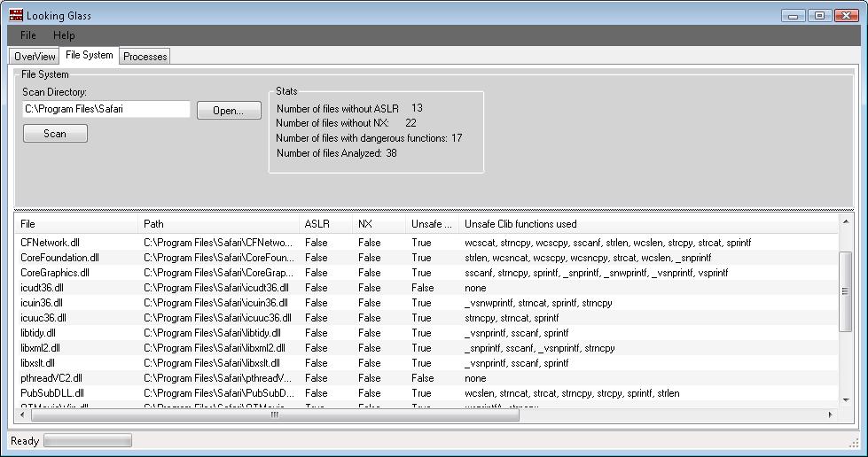868x457 pixels.
Task: Click the horizontal scrollbar right arrow
Action: pos(830,414)
